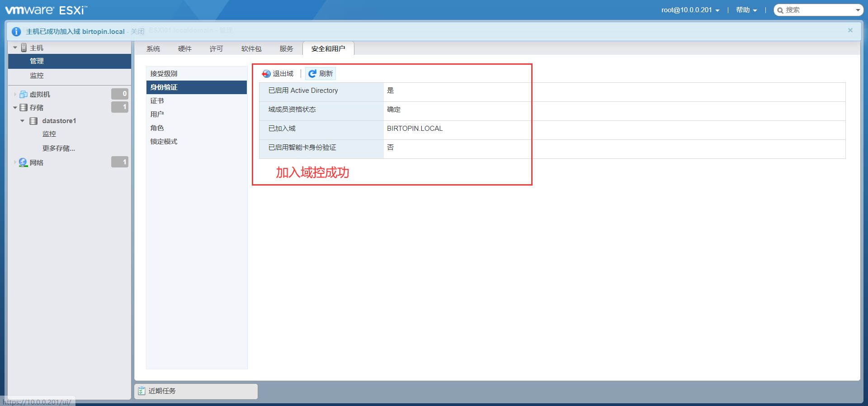Open 虚拟机 in the navigator
The height and width of the screenshot is (406, 868).
click(40, 94)
